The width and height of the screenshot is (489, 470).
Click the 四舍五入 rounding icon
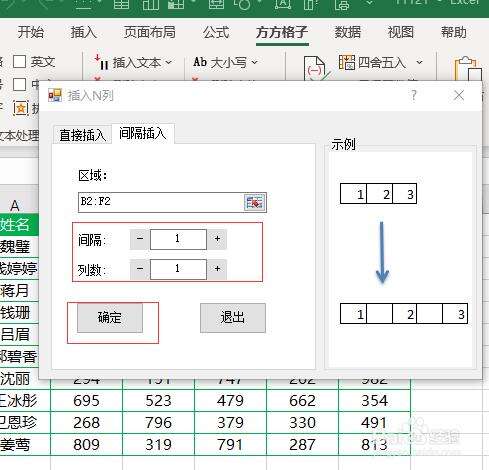347,62
